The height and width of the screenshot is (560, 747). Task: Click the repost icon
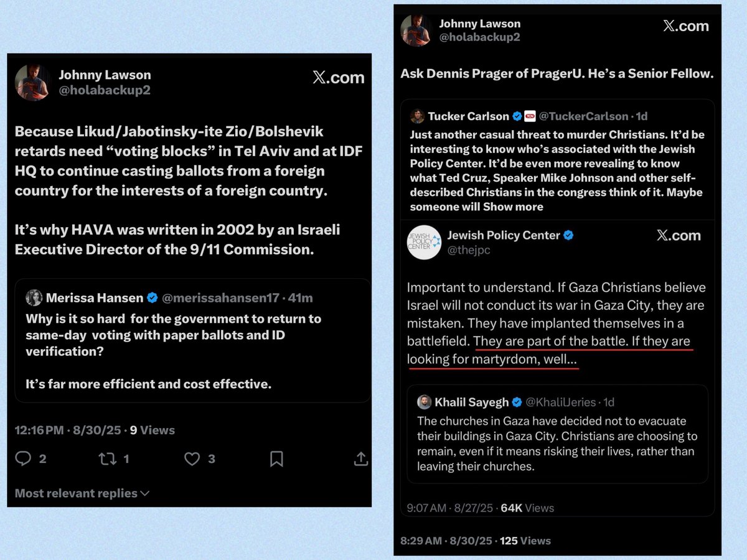click(x=106, y=459)
